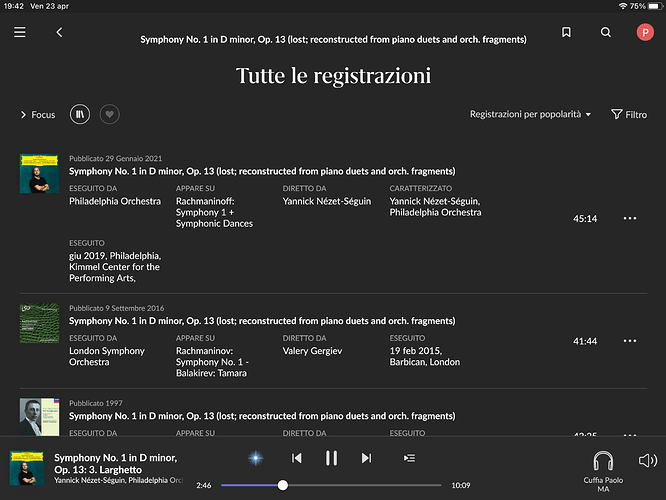The image size is (666, 500).
Task: Click the Caratterizzato artists text
Action: [x=435, y=207]
